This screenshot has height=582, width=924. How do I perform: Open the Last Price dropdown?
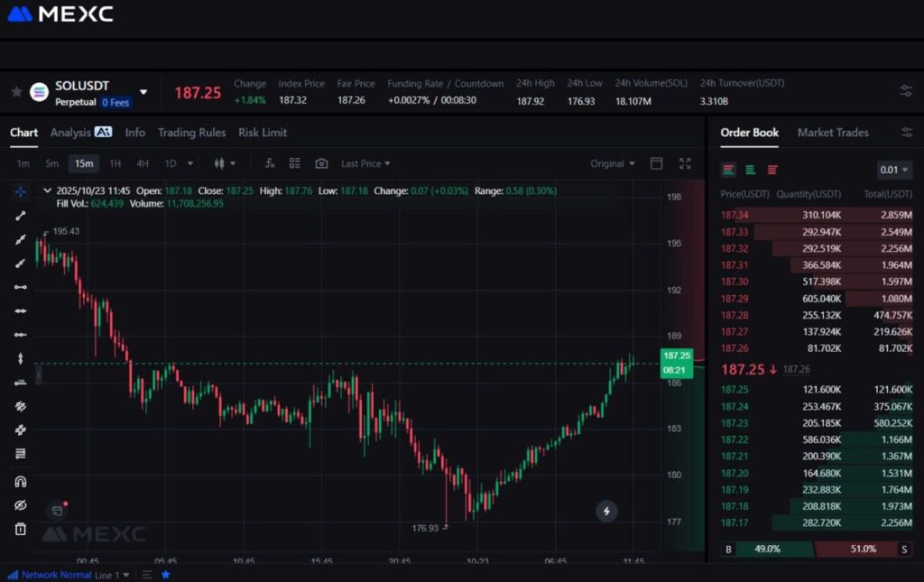coord(365,163)
